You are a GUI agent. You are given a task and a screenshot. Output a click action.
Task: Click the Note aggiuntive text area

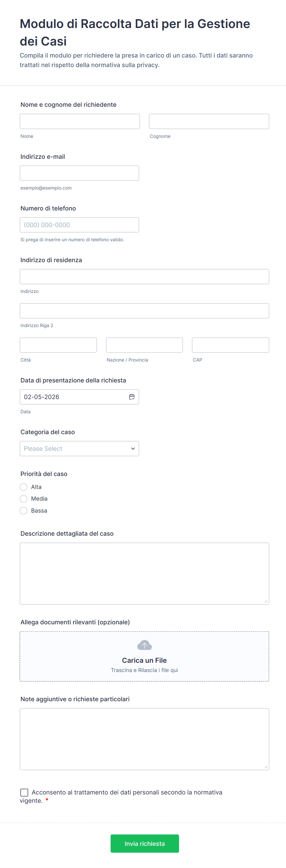(x=144, y=739)
